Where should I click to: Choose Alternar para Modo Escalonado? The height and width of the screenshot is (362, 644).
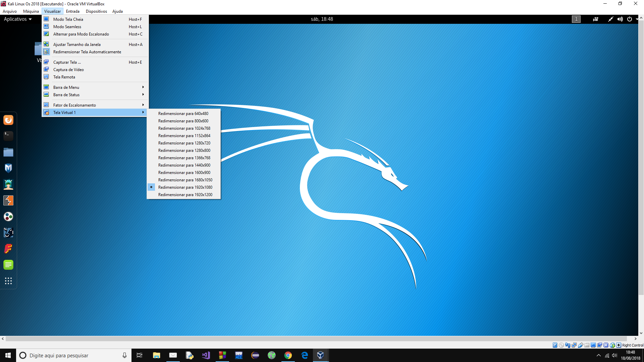pos(95,34)
